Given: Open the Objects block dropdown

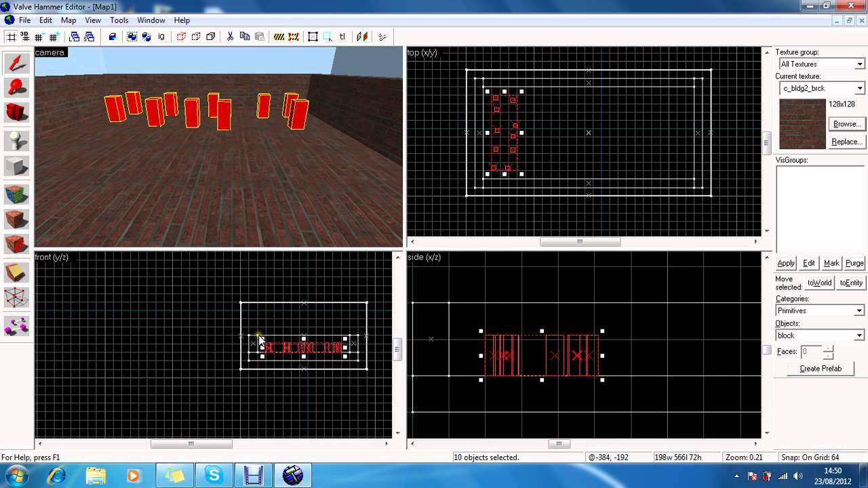Looking at the screenshot, I should [859, 335].
